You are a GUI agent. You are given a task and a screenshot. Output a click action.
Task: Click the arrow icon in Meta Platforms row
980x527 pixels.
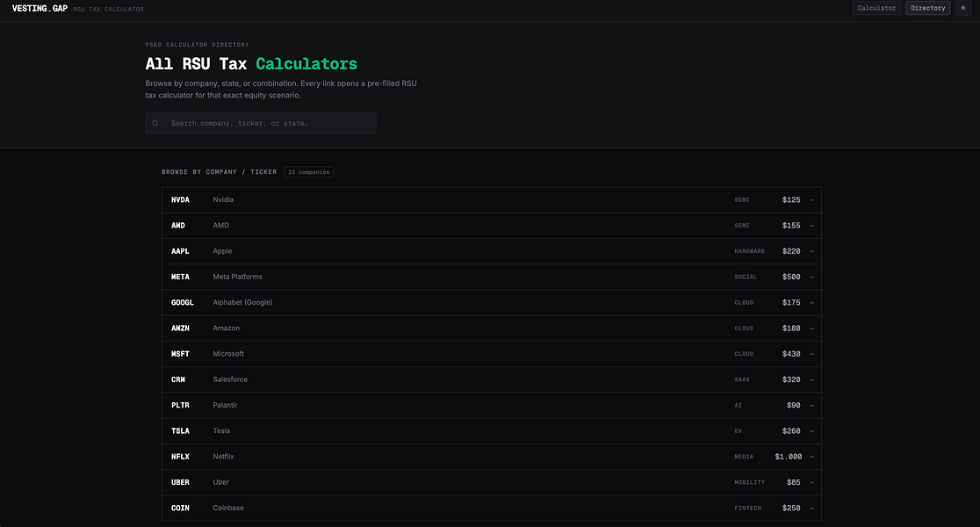(x=811, y=277)
